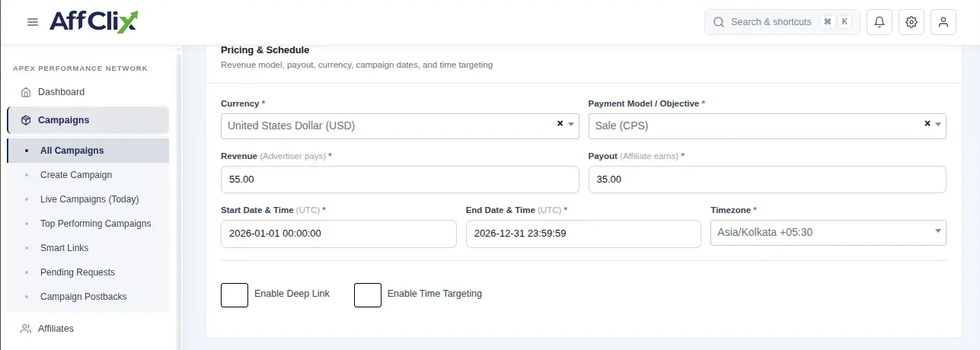Screen dimensions: 980x350
Task: Clear the Payment Model selection with the x
Action: coord(927,123)
